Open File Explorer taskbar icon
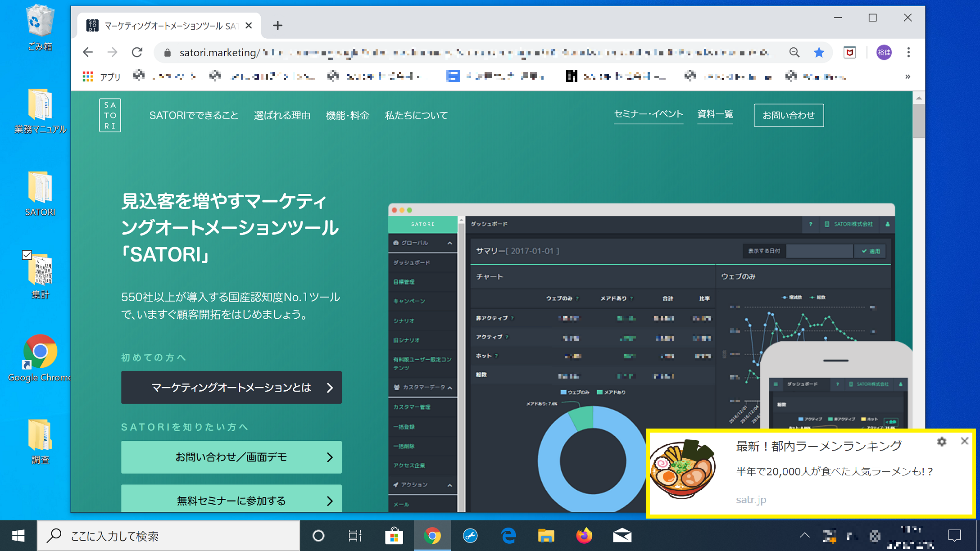The width and height of the screenshot is (980, 551). tap(546, 536)
